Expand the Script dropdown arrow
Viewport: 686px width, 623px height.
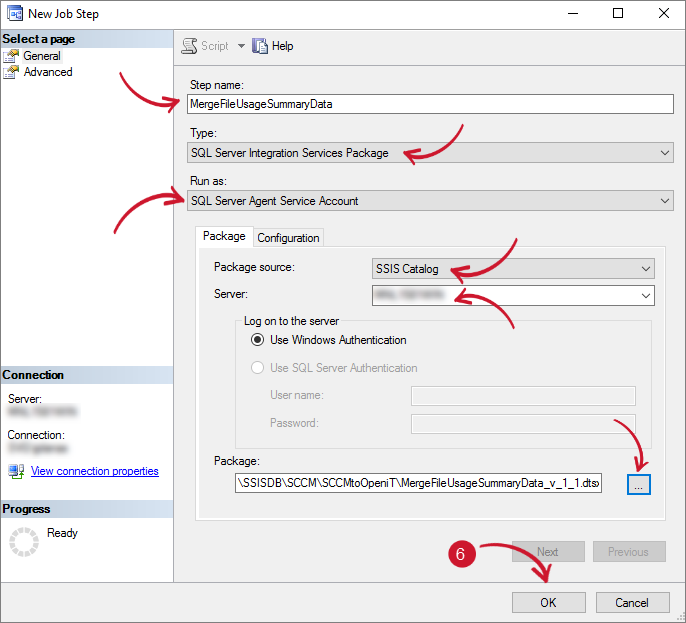point(241,46)
